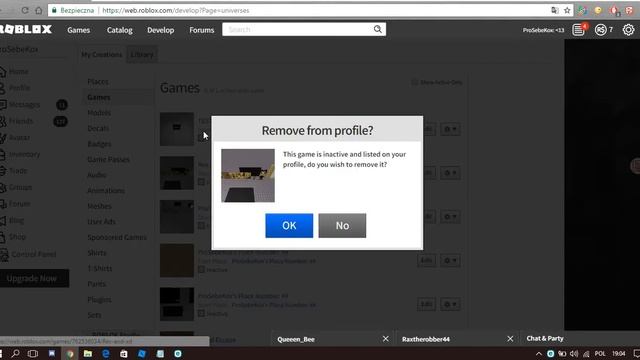The width and height of the screenshot is (640, 360).
Task: Close the Raxtherobber44 chat window
Action: click(510, 339)
